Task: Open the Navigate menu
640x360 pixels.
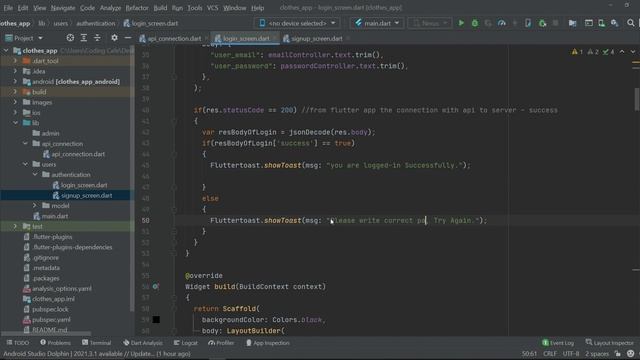Action: click(63, 8)
